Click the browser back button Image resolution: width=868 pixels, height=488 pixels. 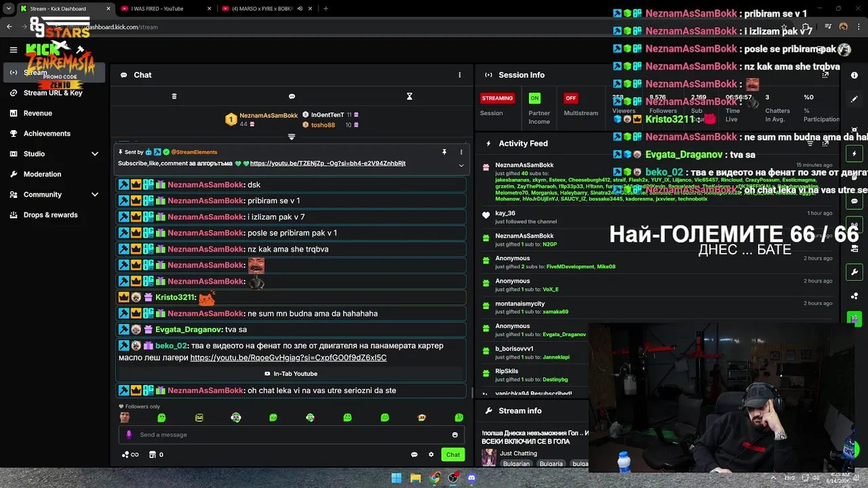9,27
